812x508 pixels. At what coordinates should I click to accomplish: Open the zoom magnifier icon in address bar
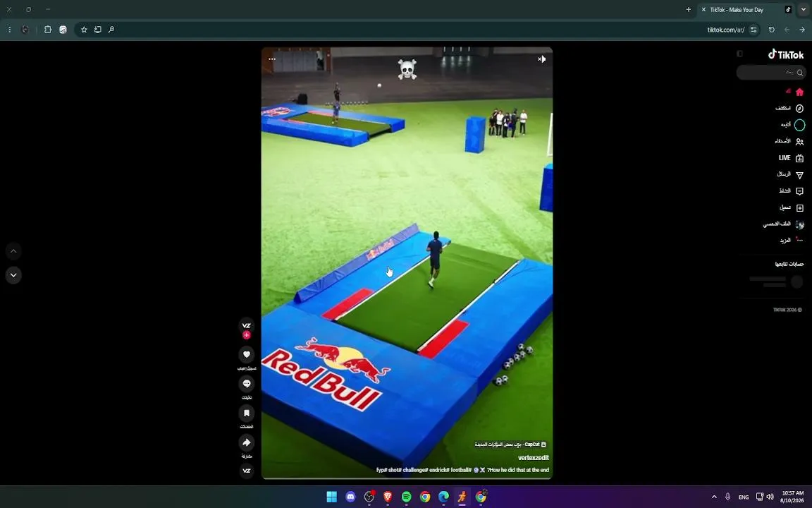[111, 30]
